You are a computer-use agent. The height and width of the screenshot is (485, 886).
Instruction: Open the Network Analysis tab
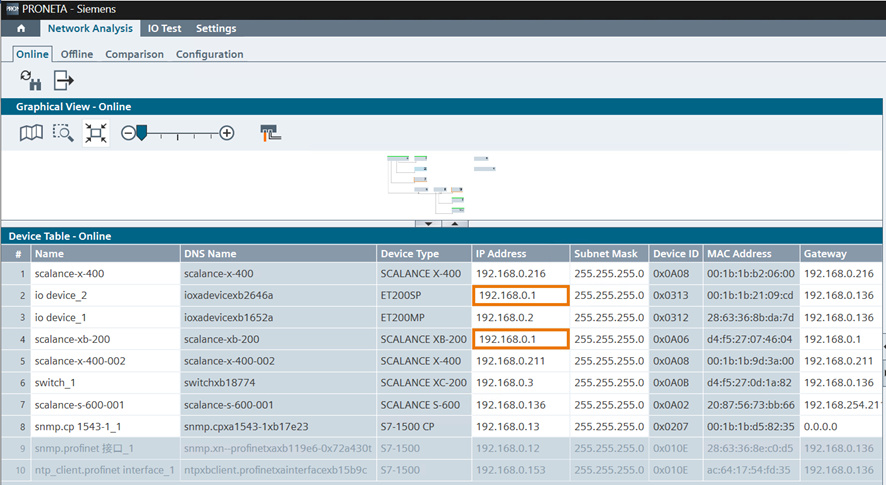[x=90, y=28]
